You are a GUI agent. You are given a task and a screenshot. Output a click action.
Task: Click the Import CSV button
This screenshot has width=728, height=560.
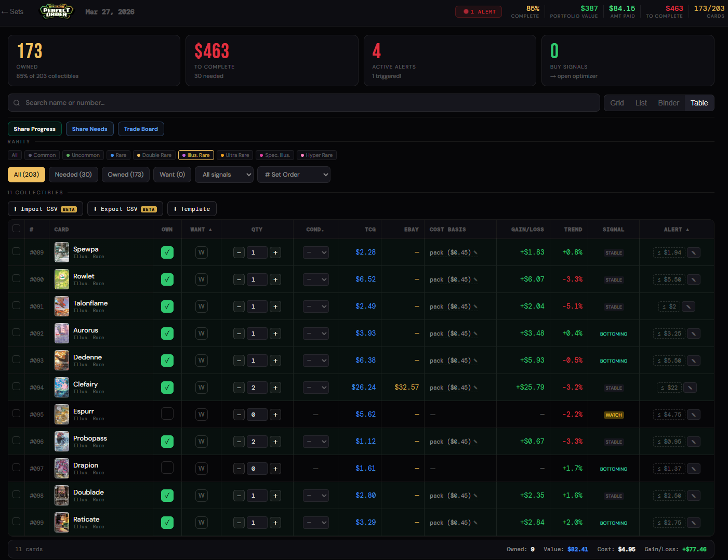click(45, 209)
